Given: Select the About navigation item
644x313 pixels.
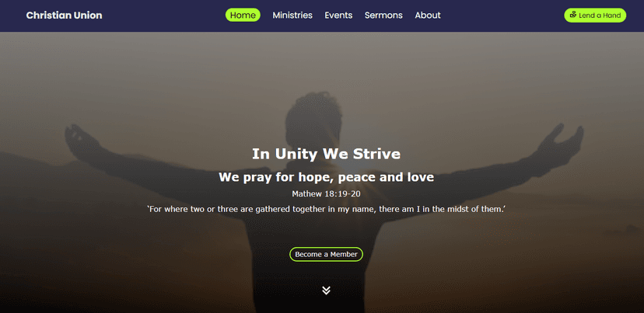Looking at the screenshot, I should coord(428,16).
